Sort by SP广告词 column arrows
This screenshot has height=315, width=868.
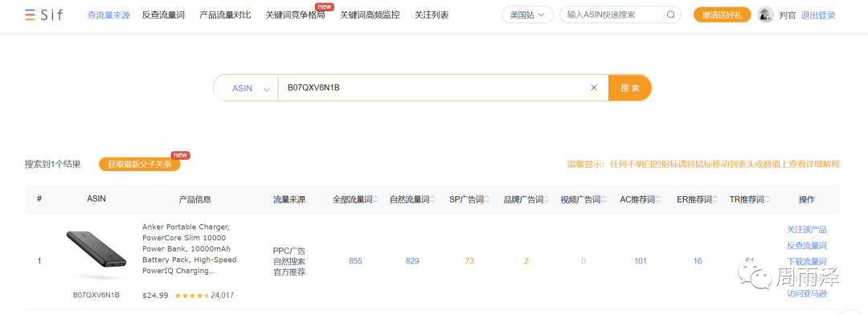coord(487,199)
